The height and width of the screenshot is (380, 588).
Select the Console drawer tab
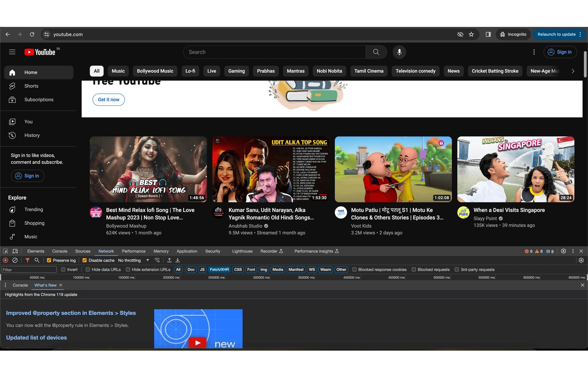20,285
